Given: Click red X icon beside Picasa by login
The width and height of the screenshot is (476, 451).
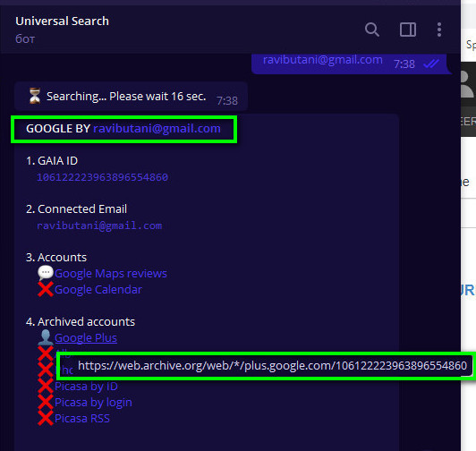Looking at the screenshot, I should [x=46, y=402].
